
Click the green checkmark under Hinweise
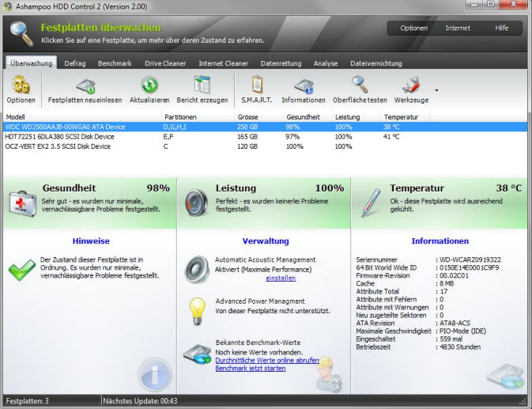click(21, 270)
